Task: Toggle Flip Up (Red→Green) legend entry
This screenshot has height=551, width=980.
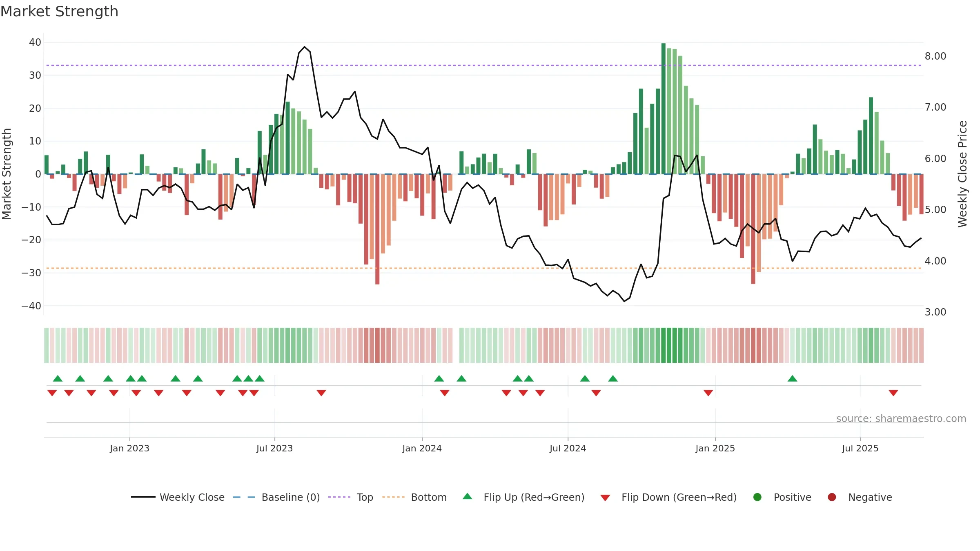Action: click(523, 497)
